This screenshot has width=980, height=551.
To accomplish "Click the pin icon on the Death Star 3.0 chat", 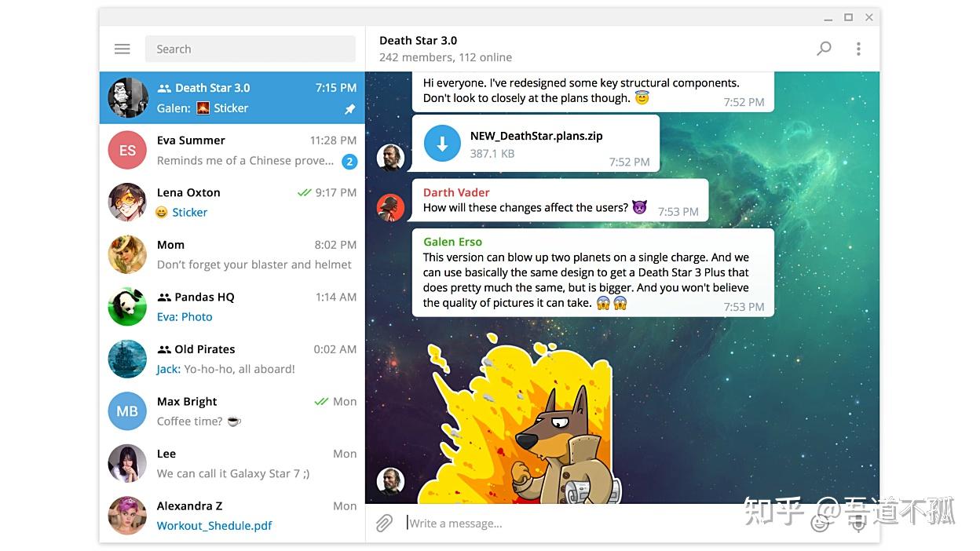I will (x=349, y=110).
